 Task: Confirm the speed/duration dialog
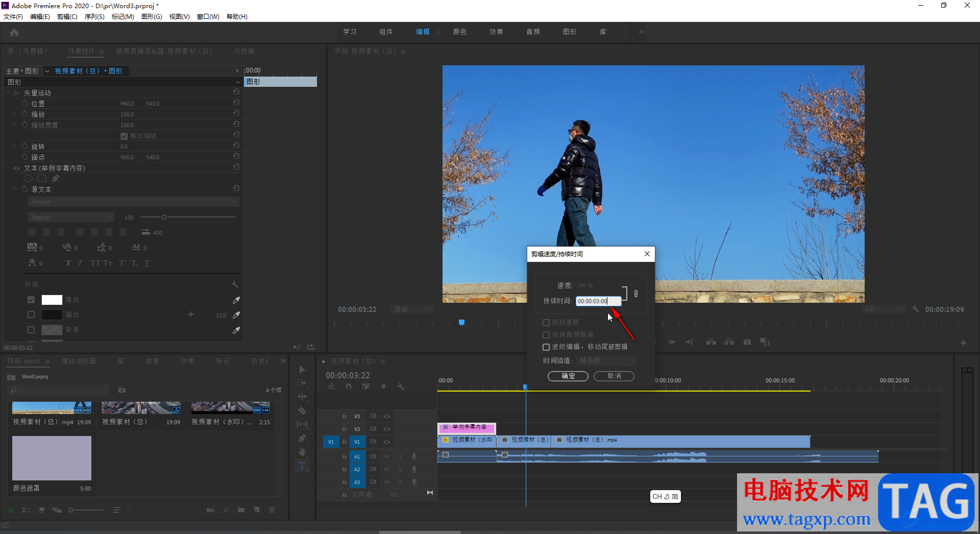[568, 376]
